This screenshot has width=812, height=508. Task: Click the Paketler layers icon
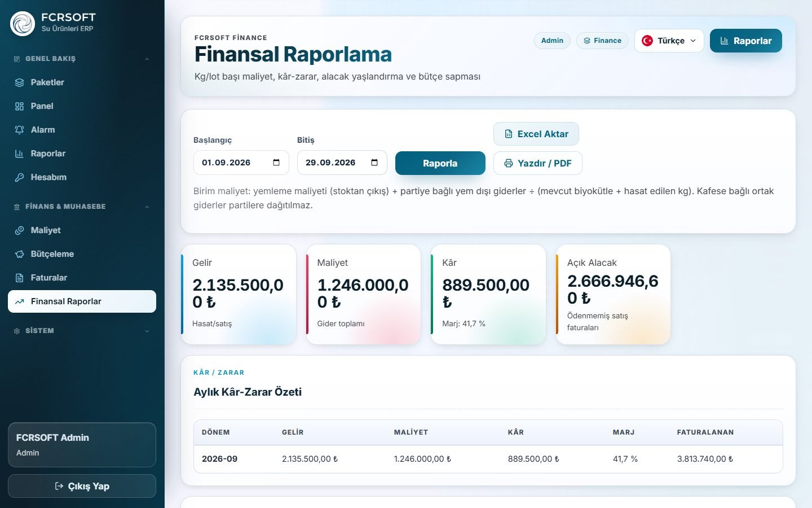pyautogui.click(x=19, y=82)
